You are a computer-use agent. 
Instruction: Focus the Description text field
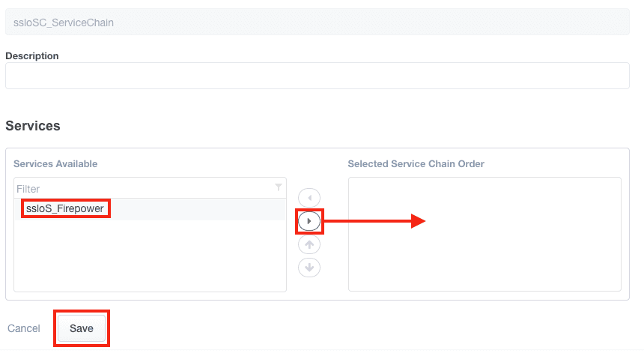(317, 76)
